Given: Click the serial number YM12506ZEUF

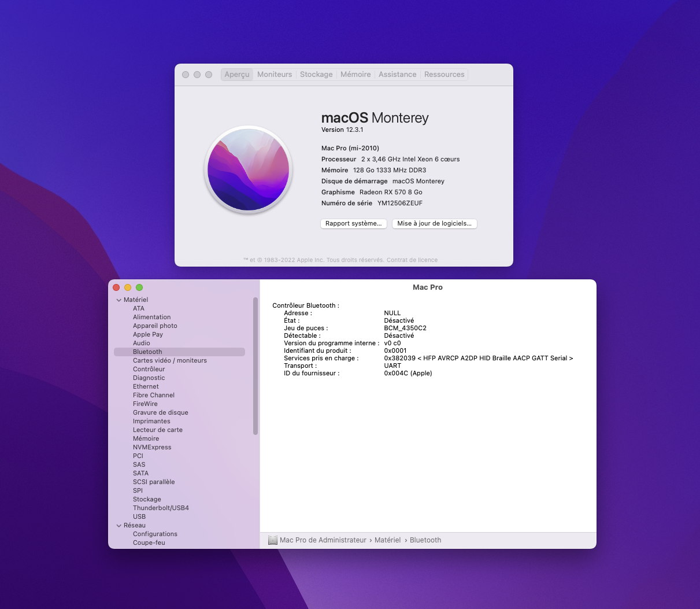Looking at the screenshot, I should pos(400,203).
